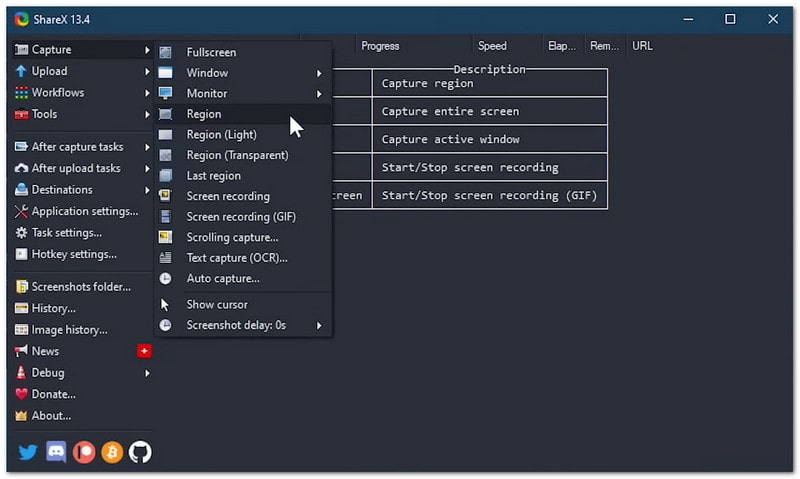The image size is (800, 479).
Task: Click the Task settings gear icon
Action: (21, 233)
